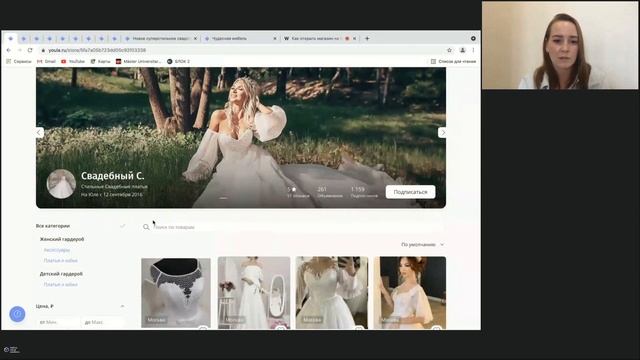Click the padlock icon in address bar

pos(43,50)
